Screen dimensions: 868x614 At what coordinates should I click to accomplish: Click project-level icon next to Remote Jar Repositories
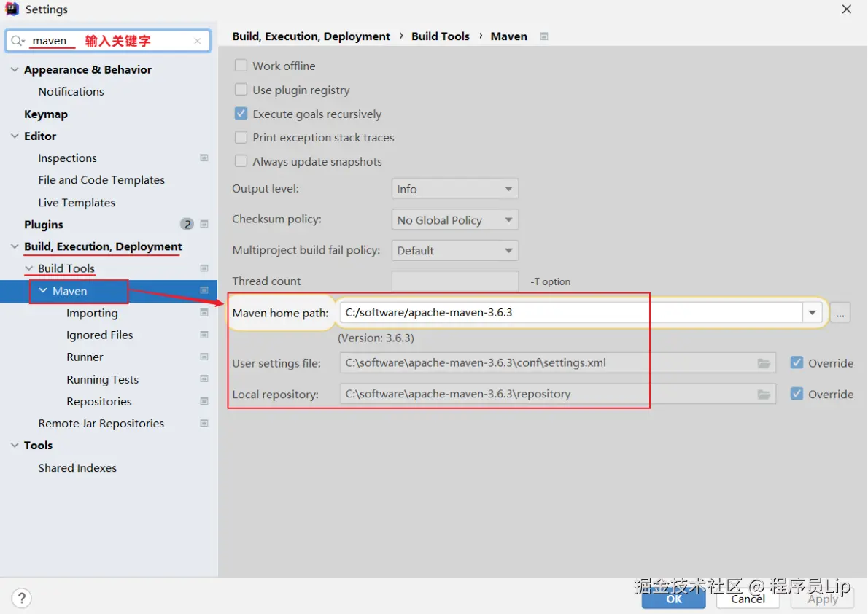click(204, 423)
